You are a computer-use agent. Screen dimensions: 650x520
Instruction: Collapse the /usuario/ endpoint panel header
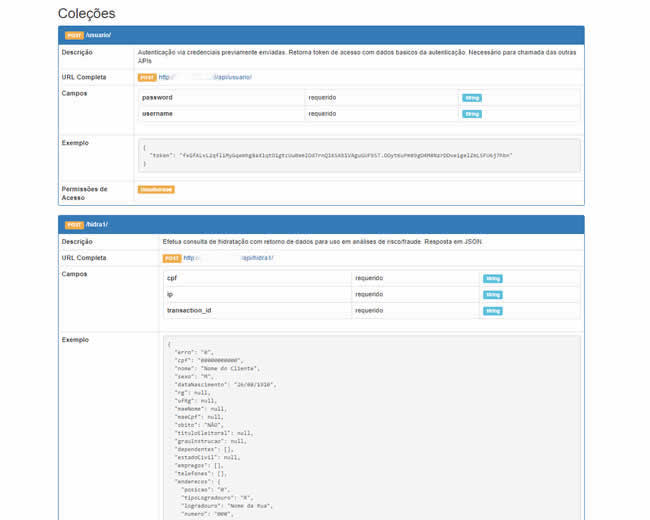(320, 35)
